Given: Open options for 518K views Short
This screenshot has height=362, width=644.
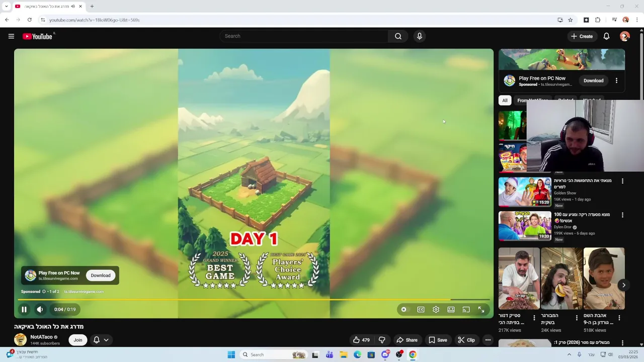Looking at the screenshot, I should click(619, 318).
